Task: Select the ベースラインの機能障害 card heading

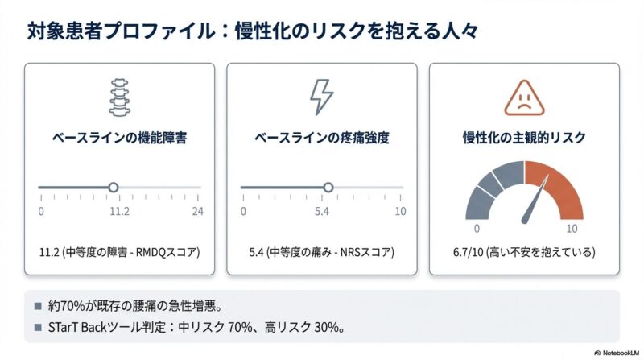Action: click(x=120, y=138)
